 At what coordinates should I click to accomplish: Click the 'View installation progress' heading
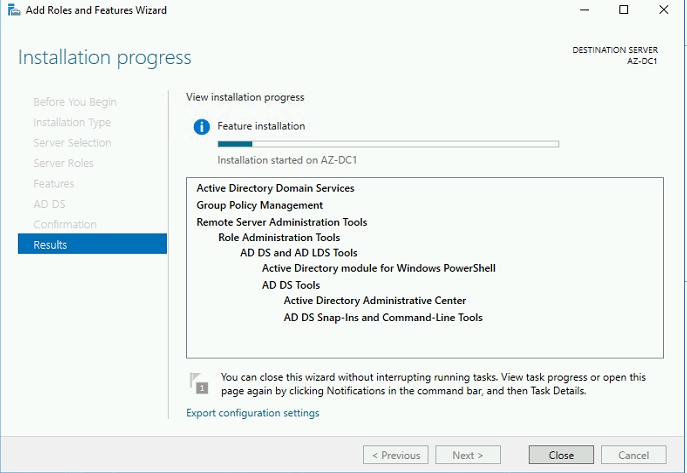tap(245, 97)
